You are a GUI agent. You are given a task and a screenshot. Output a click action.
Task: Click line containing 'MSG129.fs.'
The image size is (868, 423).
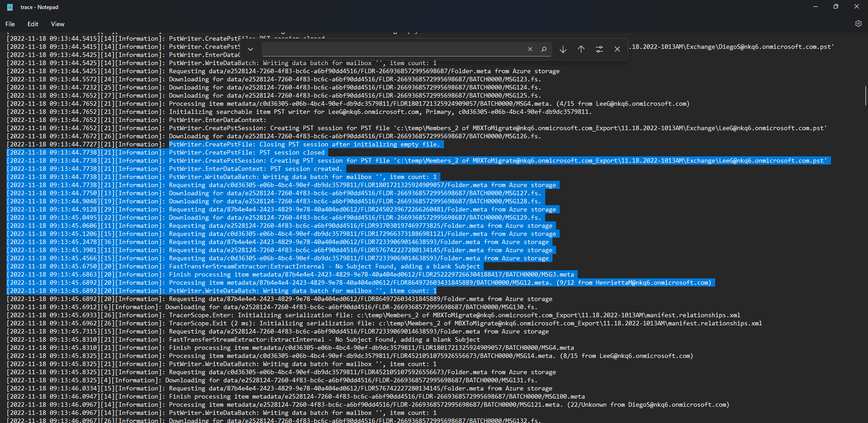point(274,218)
